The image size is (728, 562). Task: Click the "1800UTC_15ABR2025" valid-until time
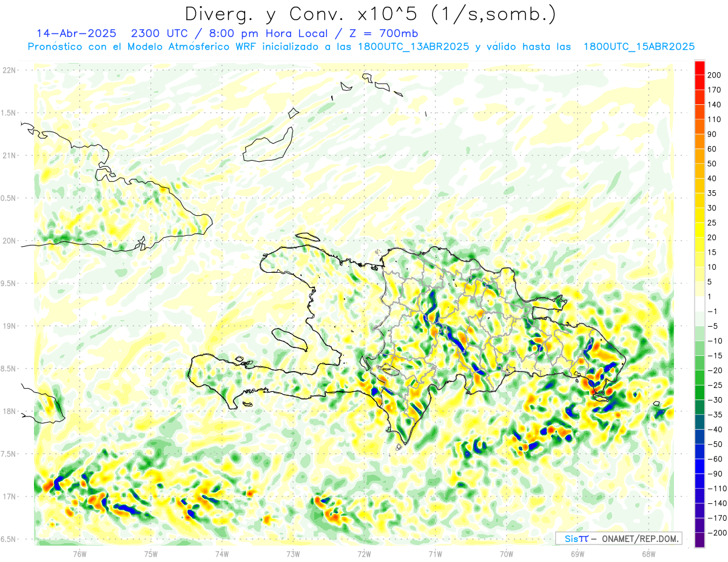point(639,47)
